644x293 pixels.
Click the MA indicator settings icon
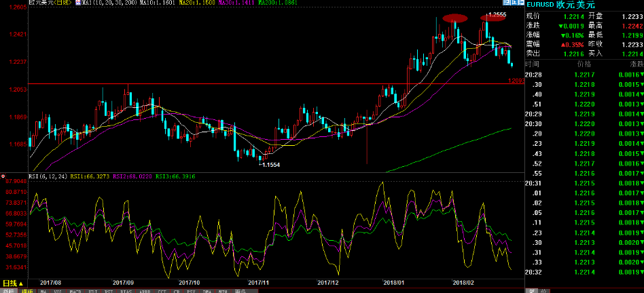77,3
